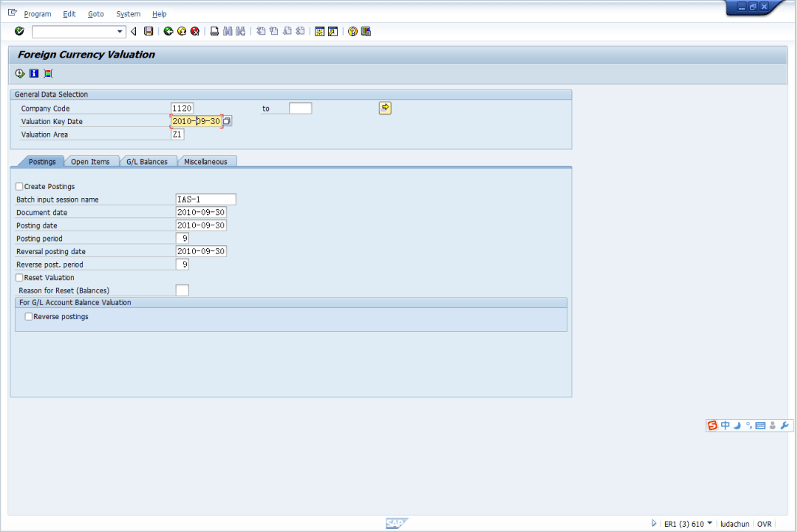The height and width of the screenshot is (532, 798).
Task: Switch to the G/L Balances tab
Action: (x=147, y=162)
